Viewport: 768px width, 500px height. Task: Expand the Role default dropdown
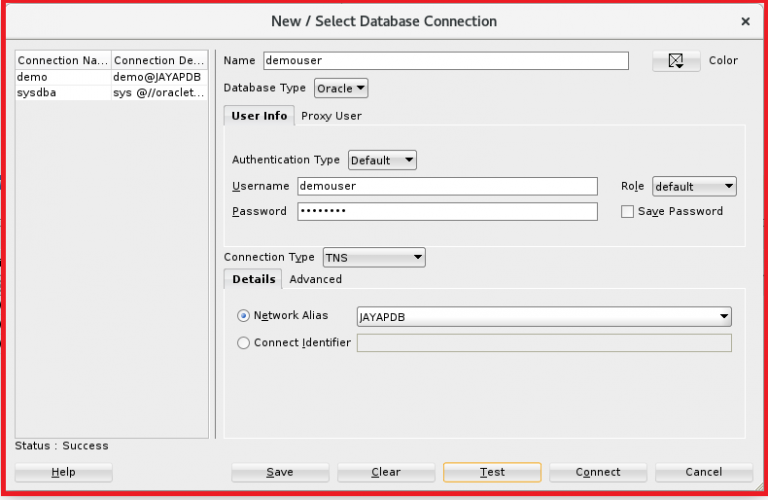pos(694,187)
